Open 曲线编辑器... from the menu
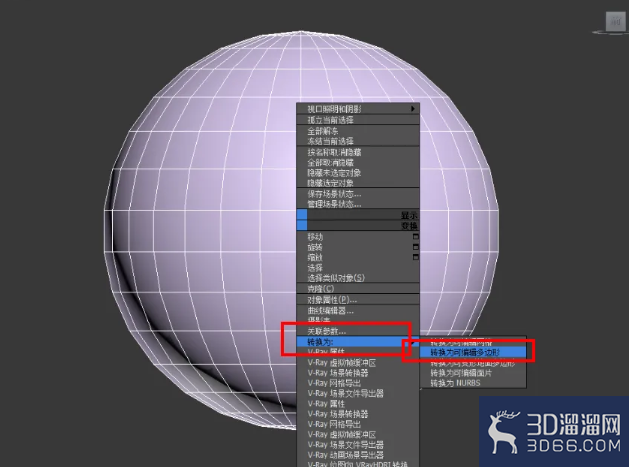Screen dimensions: 629x467 (x=358, y=311)
